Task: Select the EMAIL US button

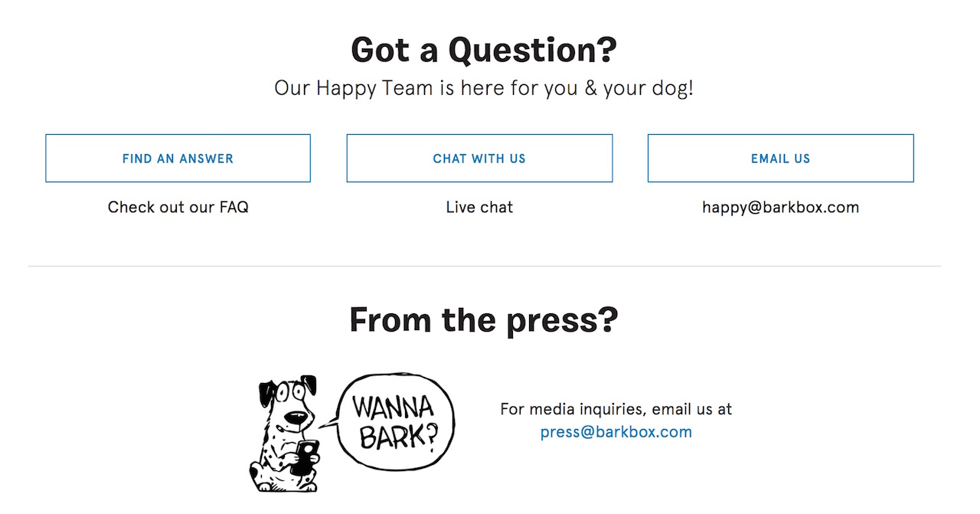Action: [x=780, y=159]
